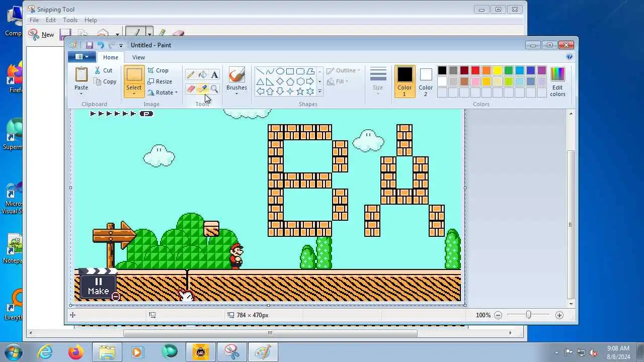
Task: Click the Brushes tool icon
Action: (x=236, y=75)
